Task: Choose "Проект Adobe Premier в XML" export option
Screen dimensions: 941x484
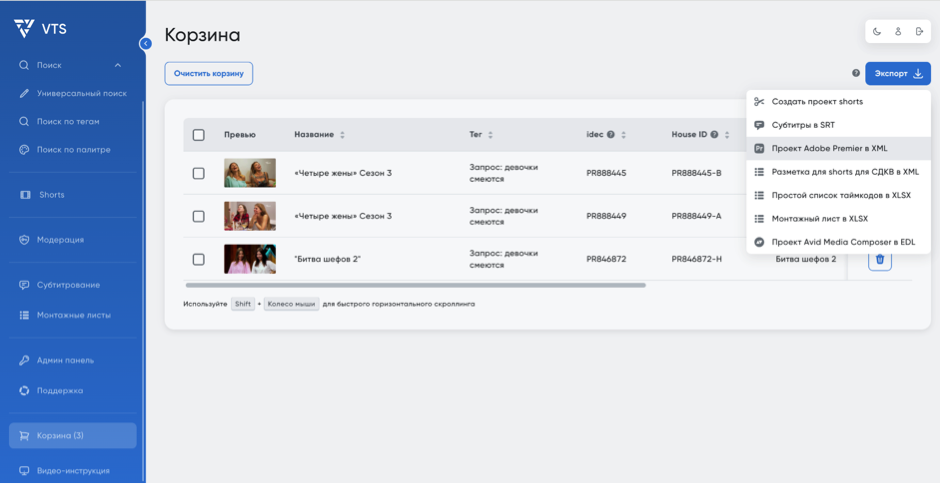Action: (x=829, y=148)
